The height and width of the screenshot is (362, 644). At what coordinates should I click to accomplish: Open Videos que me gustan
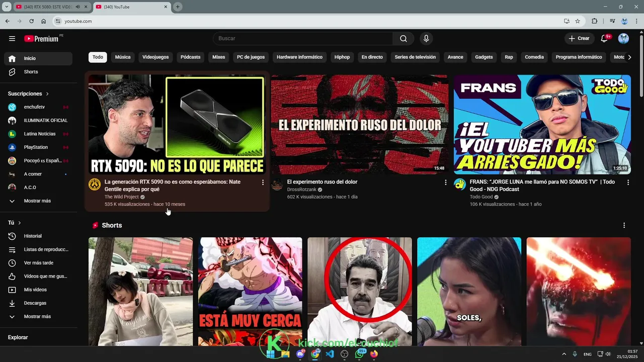(38, 276)
